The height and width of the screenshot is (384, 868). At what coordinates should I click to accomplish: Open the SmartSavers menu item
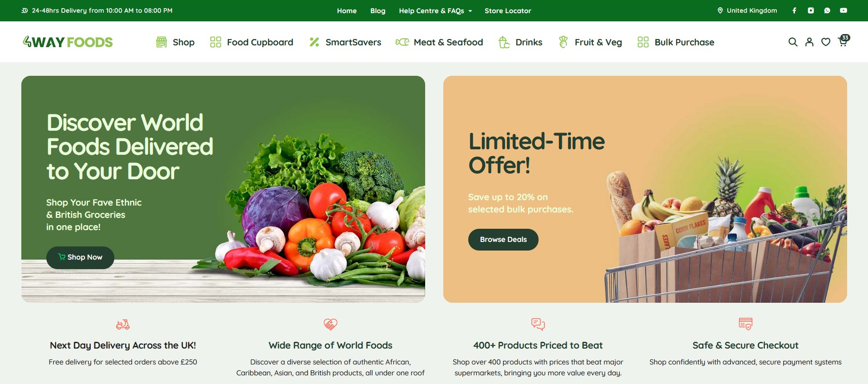345,42
